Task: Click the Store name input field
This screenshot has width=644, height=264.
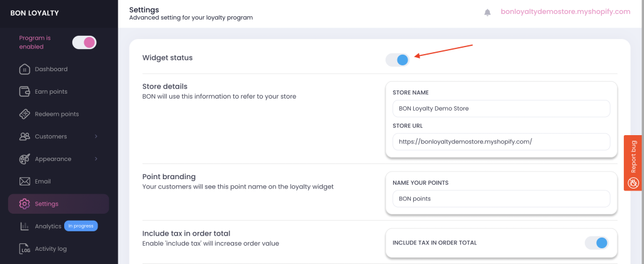Action: point(501,109)
